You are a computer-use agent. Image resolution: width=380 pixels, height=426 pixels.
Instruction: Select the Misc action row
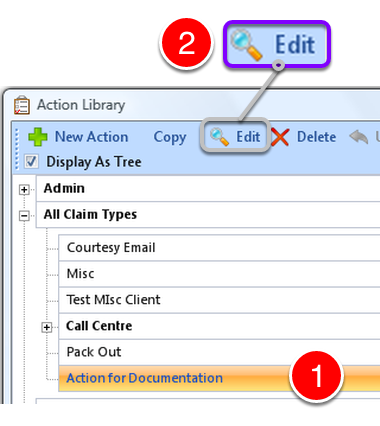coord(219,274)
